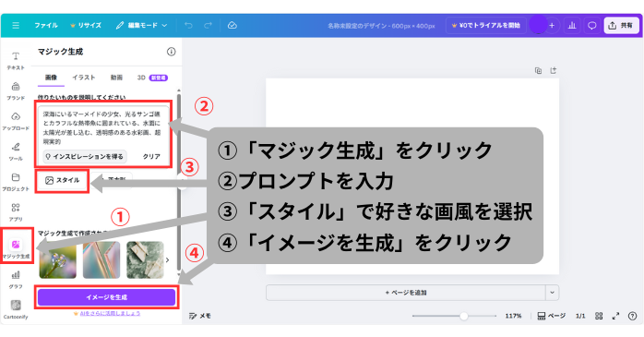
Task: Start the ¥0でトライアルを開始 trial
Action: point(486,26)
